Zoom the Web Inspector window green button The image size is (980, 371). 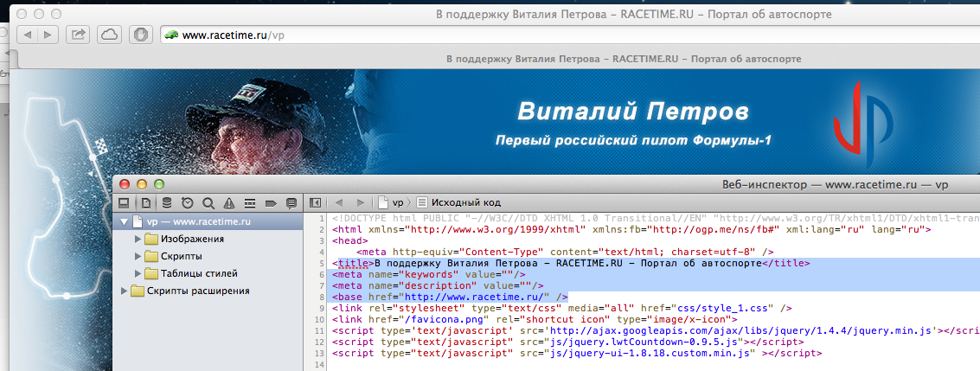coord(159,184)
